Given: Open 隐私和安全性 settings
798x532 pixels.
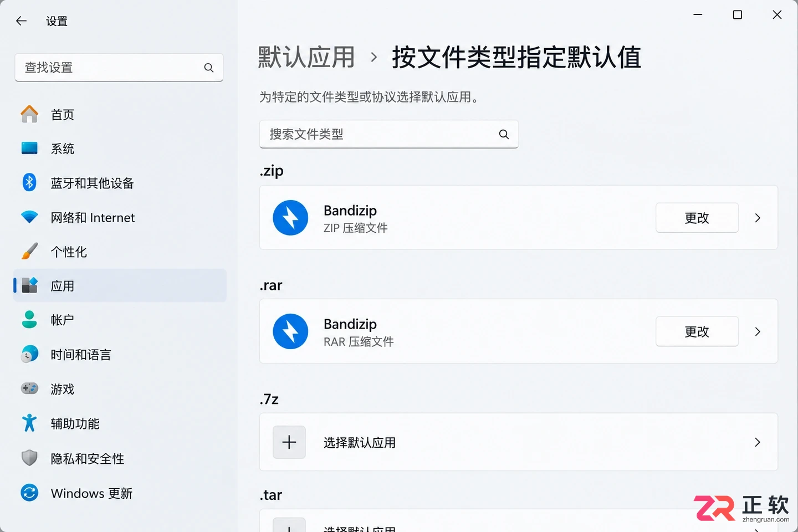Looking at the screenshot, I should (x=120, y=458).
